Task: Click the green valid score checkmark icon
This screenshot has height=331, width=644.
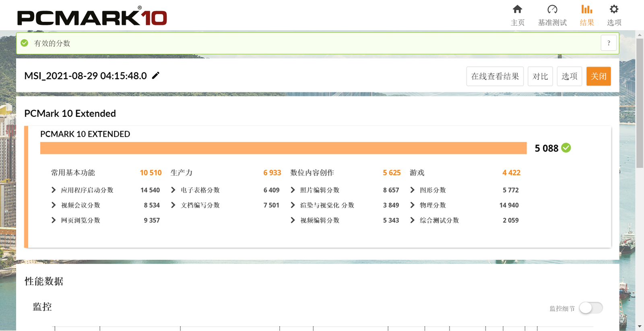Action: [x=25, y=43]
